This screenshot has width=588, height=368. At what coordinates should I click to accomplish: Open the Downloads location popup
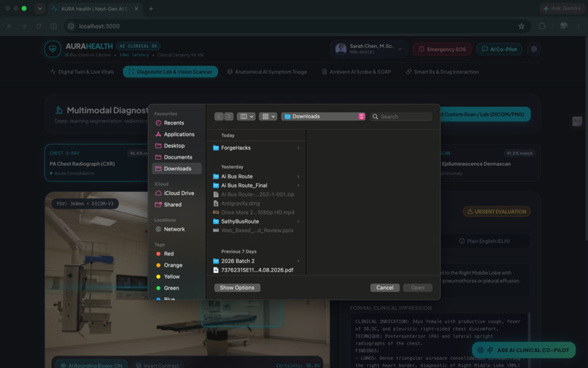point(323,116)
